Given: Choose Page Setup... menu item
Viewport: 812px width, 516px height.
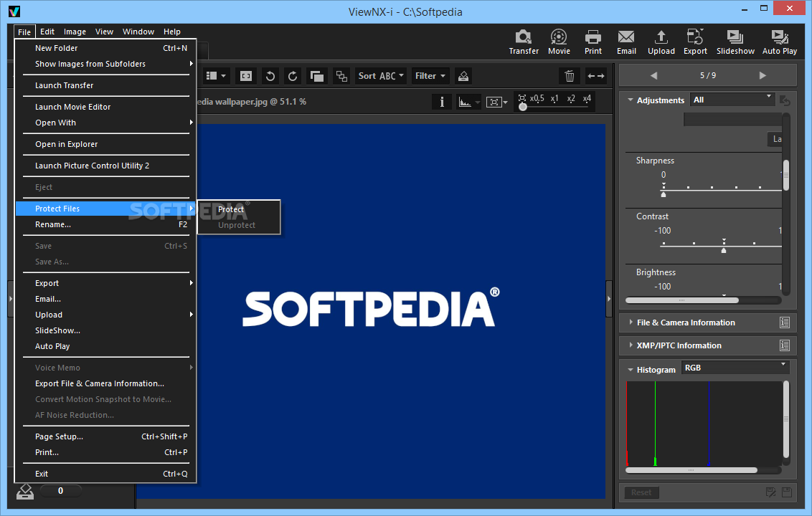Looking at the screenshot, I should 105,437.
